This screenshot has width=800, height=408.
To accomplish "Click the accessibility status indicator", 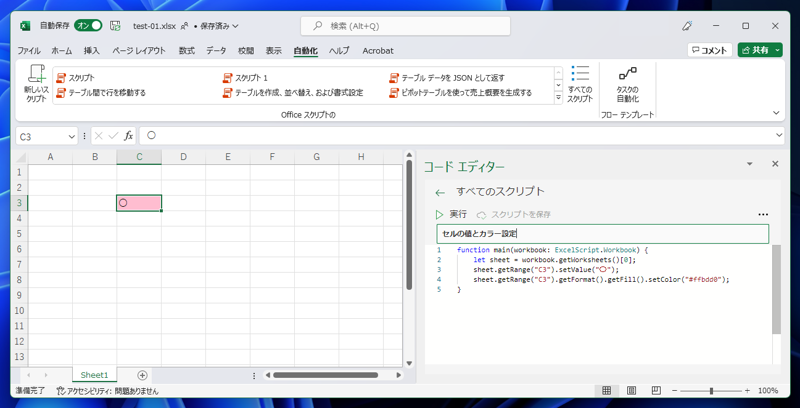I will 107,391.
